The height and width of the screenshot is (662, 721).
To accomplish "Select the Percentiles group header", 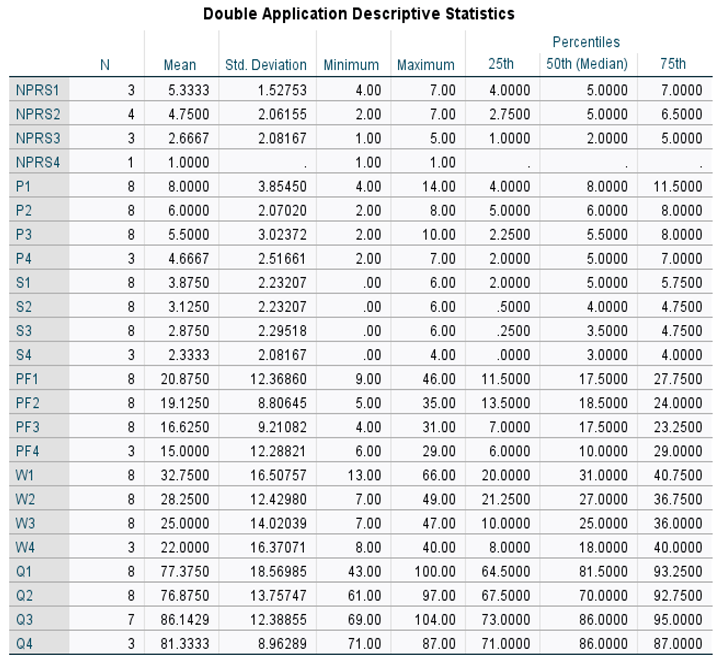I will pos(585,42).
